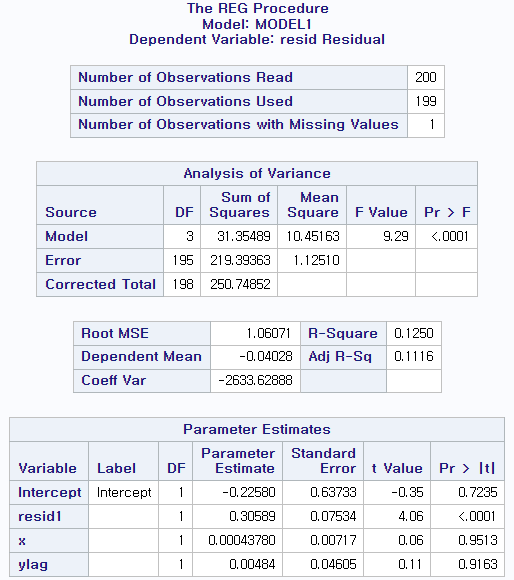
Task: Click the Corrected Total row label
Action: coord(100,284)
